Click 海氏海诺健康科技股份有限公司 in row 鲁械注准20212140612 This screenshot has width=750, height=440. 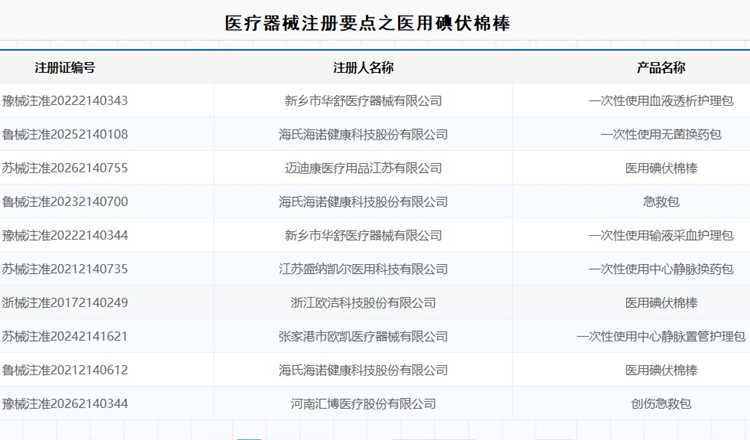[364, 370]
